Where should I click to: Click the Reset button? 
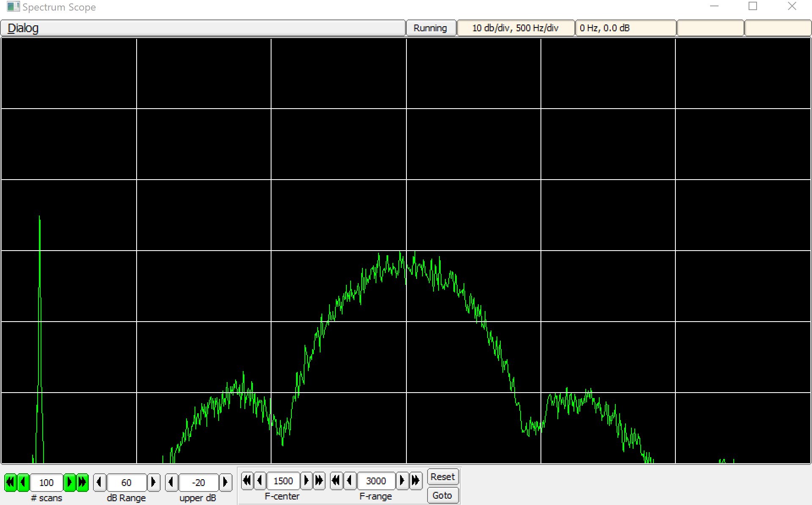[443, 477]
